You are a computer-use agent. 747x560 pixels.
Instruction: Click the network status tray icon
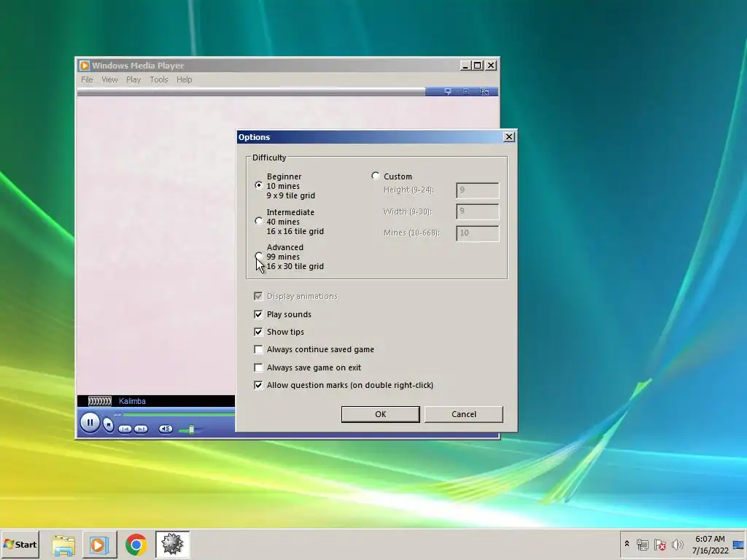tap(642, 544)
